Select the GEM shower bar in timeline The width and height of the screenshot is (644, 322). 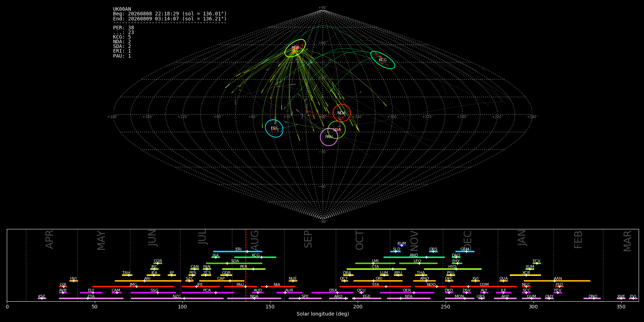465,252
